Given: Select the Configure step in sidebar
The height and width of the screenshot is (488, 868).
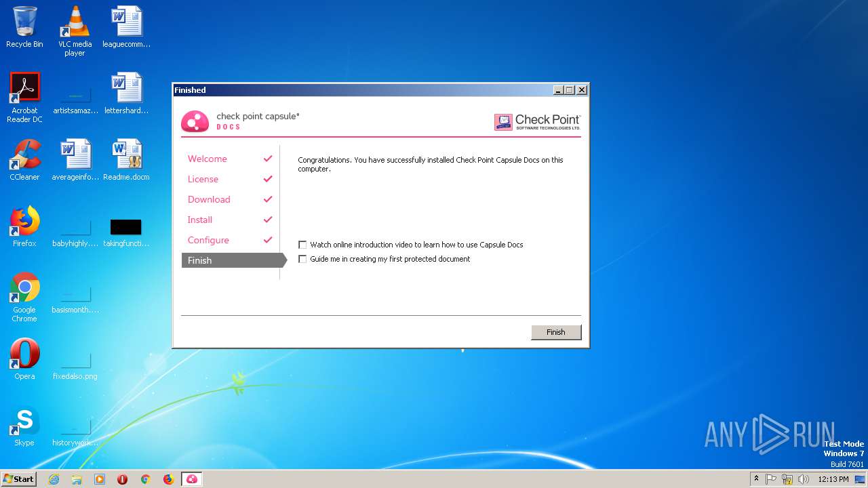Looking at the screenshot, I should [208, 240].
